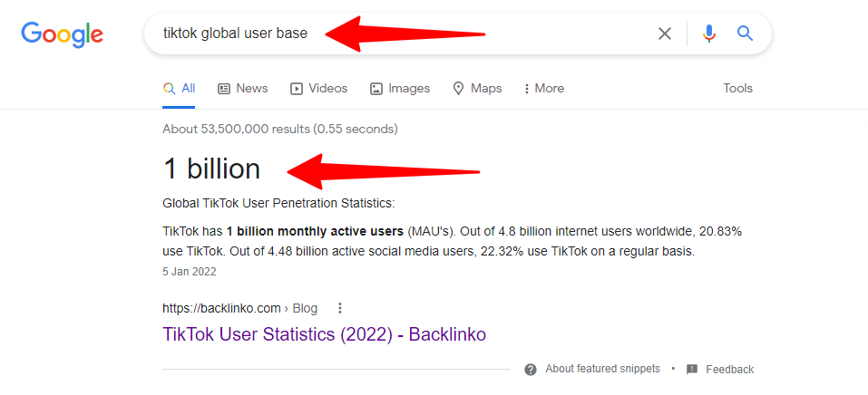Click the backlinko.com URL breadcrumb
868x395 pixels.
(221, 308)
